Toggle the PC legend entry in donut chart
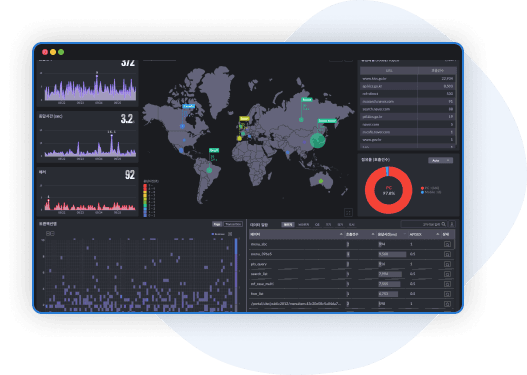Viewport: 527px width, 375px height. pyautogui.click(x=430, y=188)
